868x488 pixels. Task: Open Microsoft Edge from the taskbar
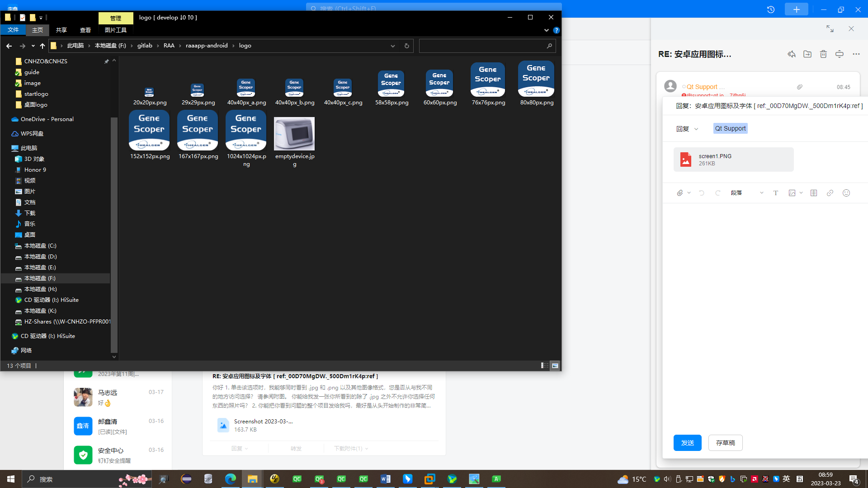click(x=230, y=479)
